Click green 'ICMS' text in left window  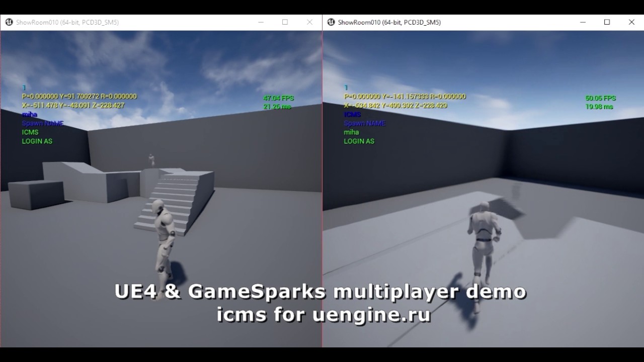30,132
